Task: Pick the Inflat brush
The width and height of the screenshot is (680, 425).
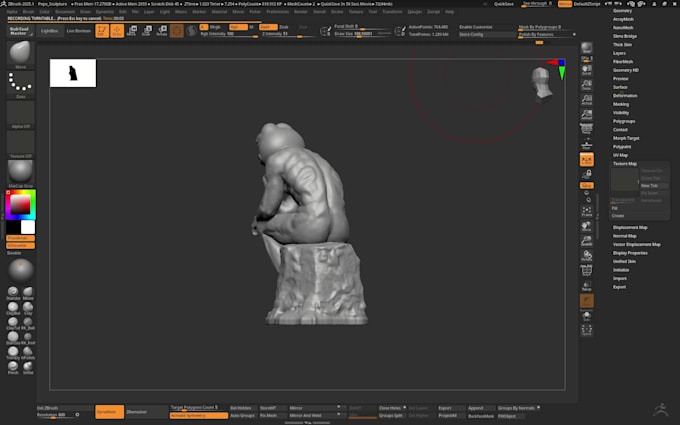Action: (x=28, y=368)
